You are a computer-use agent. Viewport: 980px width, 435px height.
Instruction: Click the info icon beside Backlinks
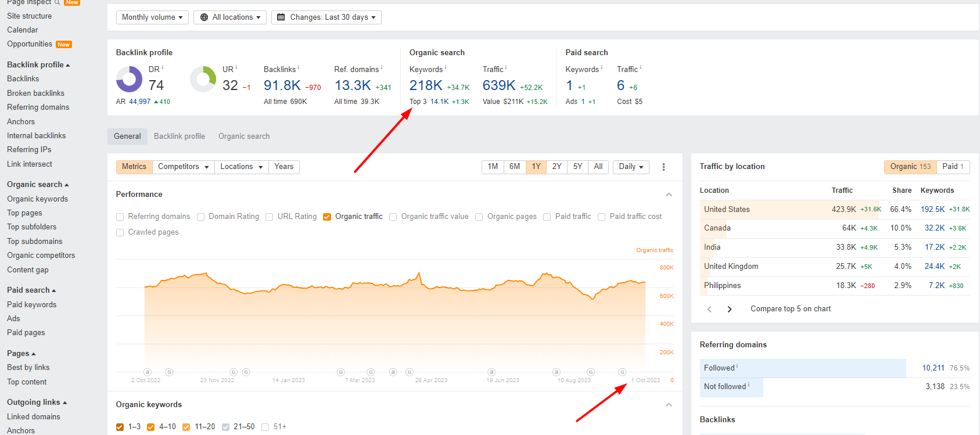(299, 68)
